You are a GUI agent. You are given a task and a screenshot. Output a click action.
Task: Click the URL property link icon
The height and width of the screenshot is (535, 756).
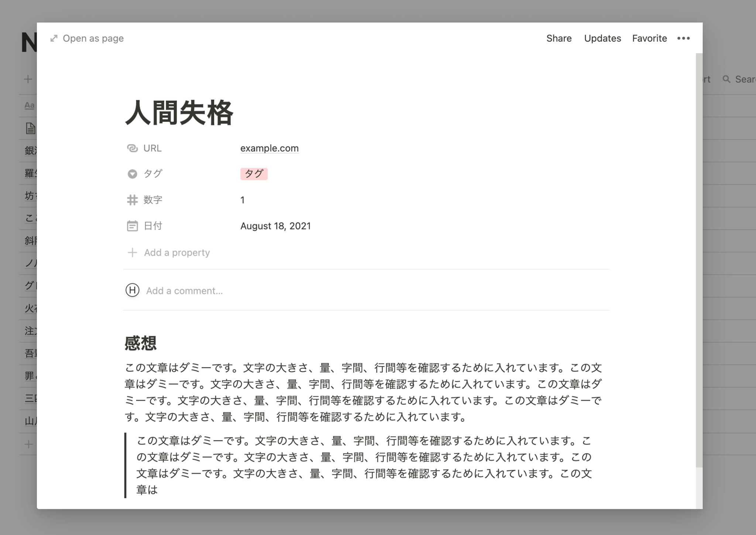tap(132, 148)
